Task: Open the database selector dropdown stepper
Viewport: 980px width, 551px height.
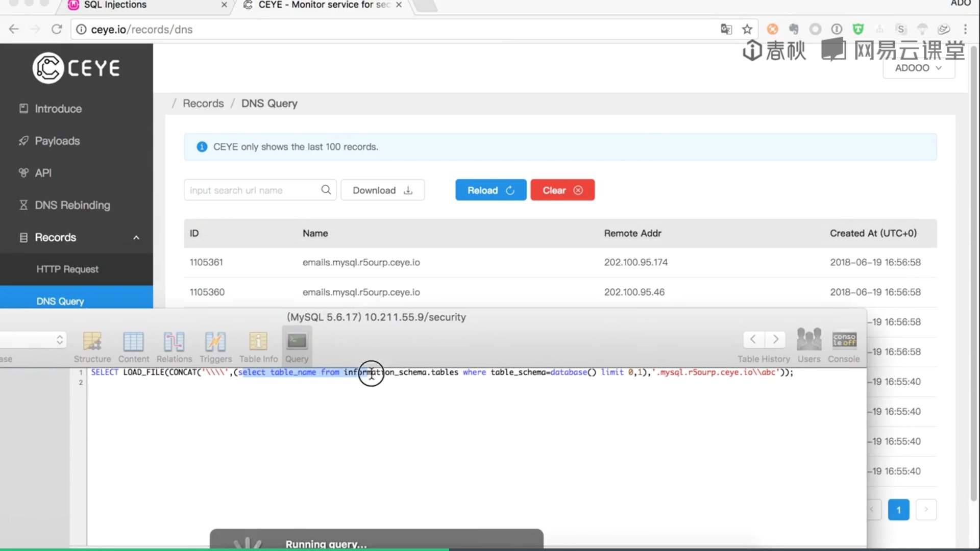Action: coord(60,340)
